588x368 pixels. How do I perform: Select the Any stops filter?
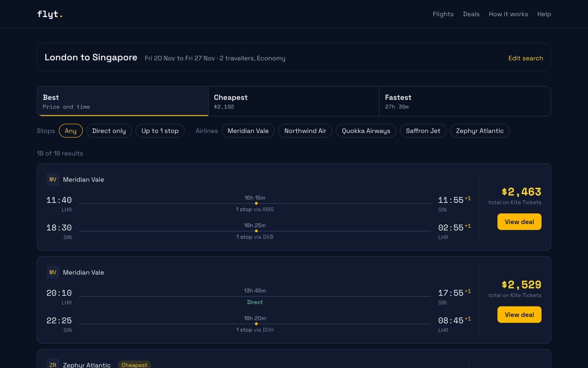point(71,131)
